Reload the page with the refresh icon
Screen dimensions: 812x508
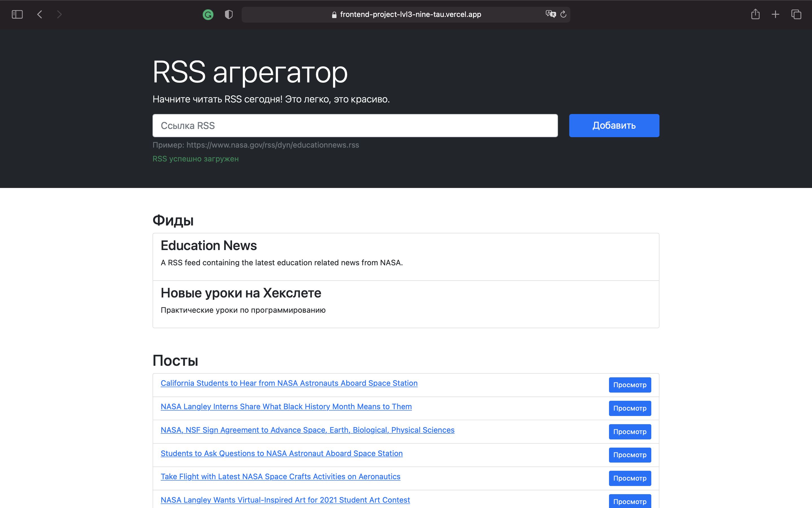tap(563, 14)
